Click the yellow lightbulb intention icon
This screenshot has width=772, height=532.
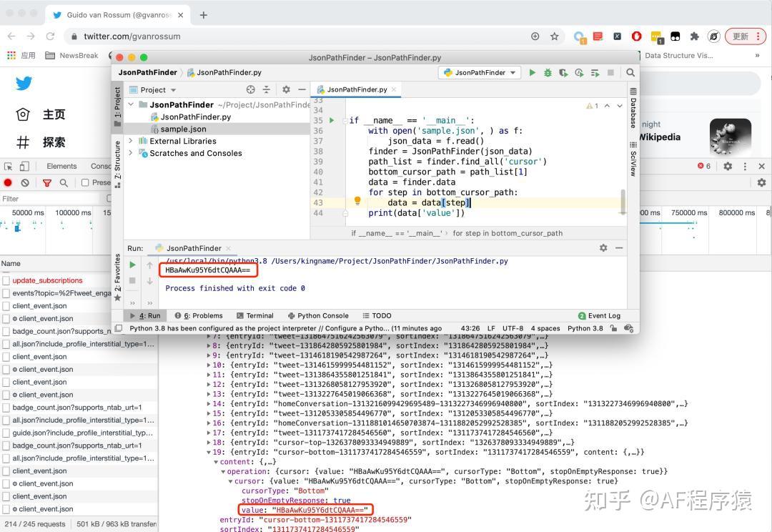pos(357,202)
